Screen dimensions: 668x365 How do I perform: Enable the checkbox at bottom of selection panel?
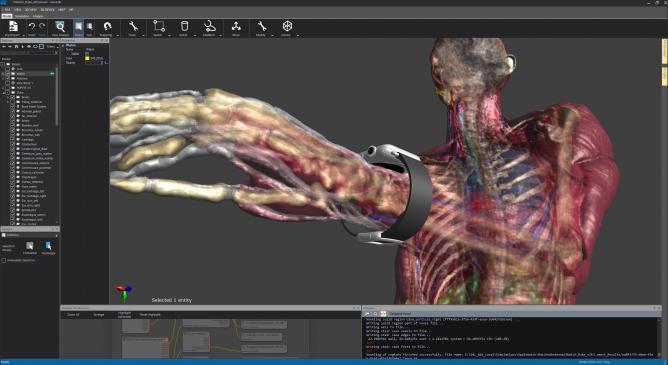click(x=4, y=260)
